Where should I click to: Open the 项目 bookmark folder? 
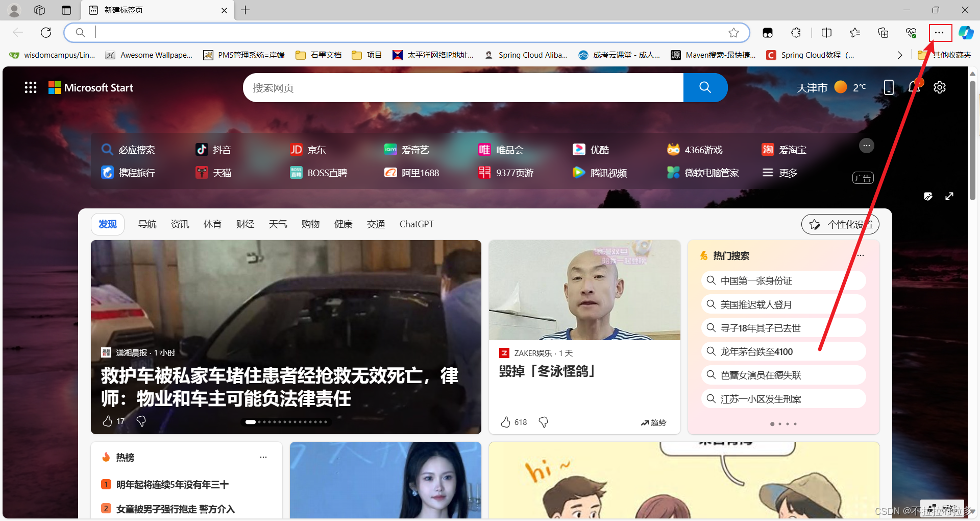367,55
